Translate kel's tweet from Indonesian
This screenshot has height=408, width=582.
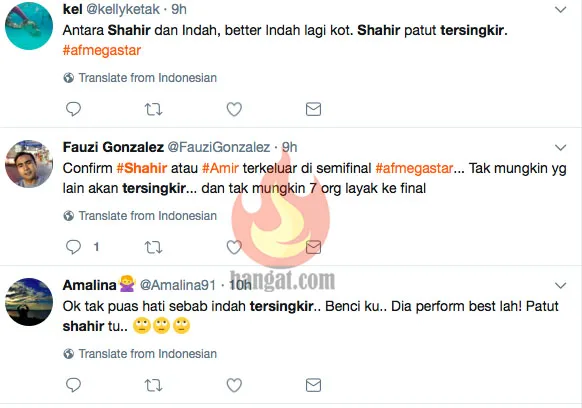tap(140, 78)
